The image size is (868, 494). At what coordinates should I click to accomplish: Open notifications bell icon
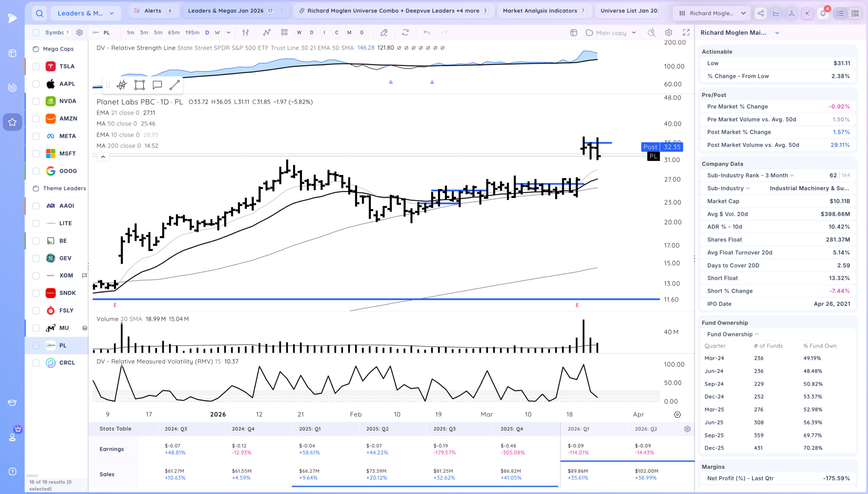click(823, 13)
